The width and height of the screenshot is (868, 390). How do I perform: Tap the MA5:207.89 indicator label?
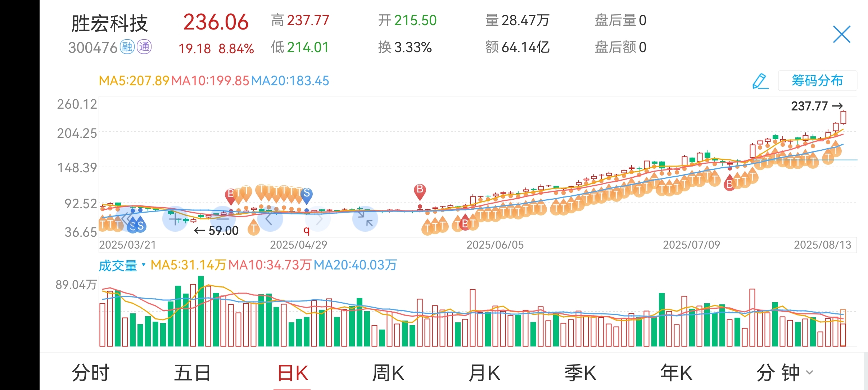[134, 81]
